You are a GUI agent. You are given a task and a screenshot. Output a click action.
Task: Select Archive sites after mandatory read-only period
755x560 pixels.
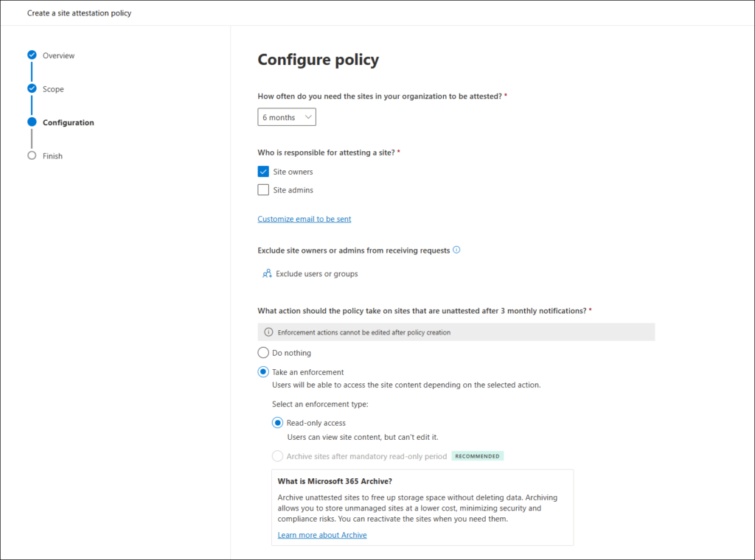point(277,456)
